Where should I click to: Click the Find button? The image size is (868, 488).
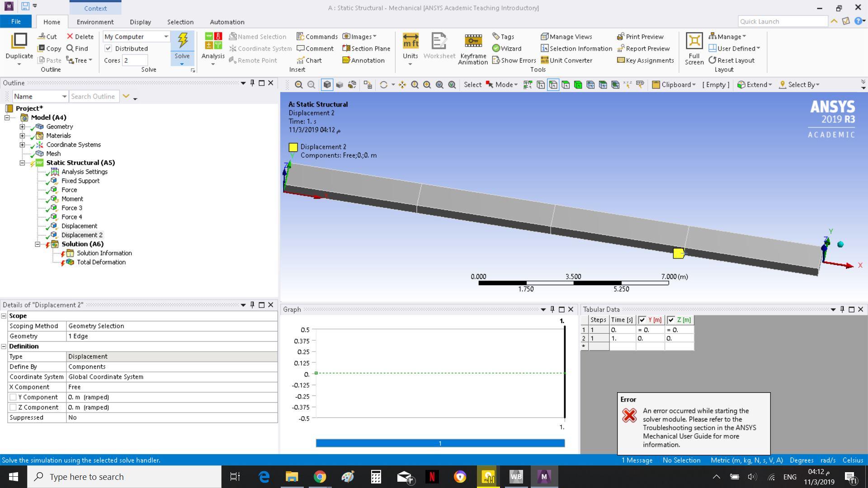(77, 48)
